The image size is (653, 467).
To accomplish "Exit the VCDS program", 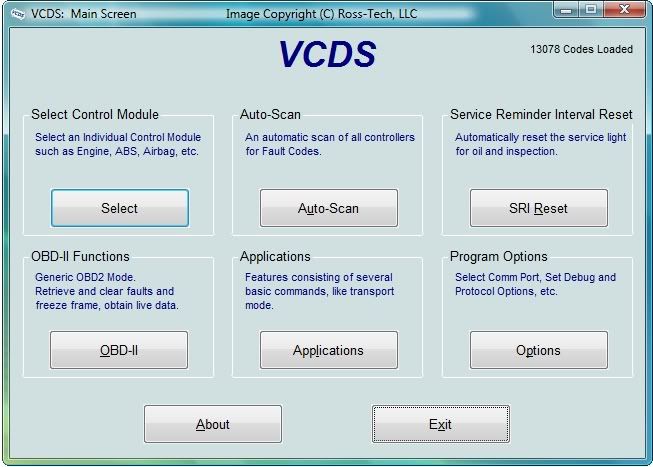I will point(441,424).
